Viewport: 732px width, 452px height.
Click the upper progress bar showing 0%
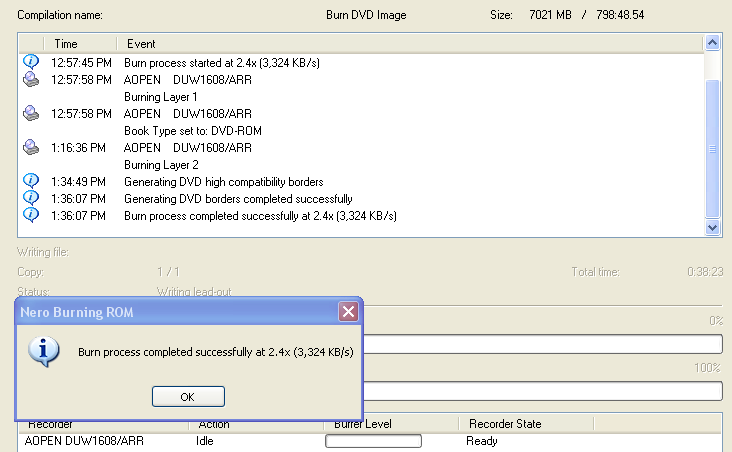543,344
